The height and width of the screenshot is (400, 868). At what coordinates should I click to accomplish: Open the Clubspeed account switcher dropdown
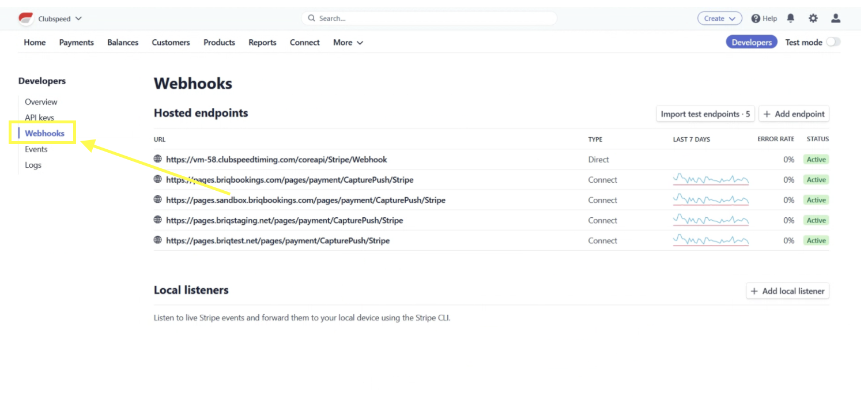pyautogui.click(x=60, y=19)
